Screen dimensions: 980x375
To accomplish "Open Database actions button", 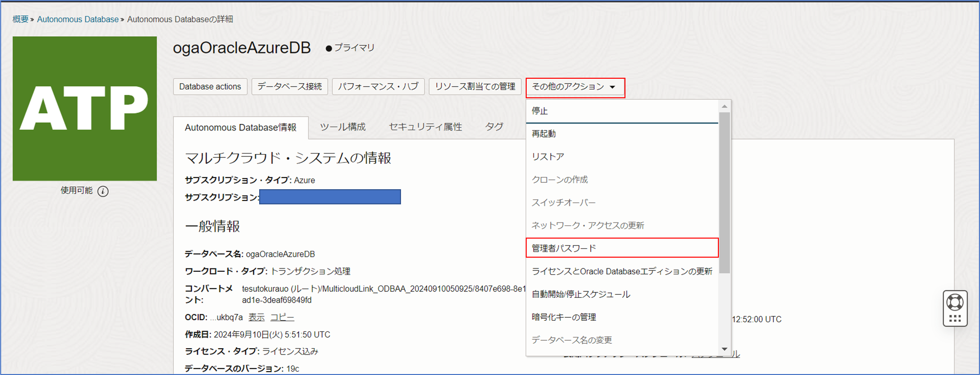I will point(210,87).
